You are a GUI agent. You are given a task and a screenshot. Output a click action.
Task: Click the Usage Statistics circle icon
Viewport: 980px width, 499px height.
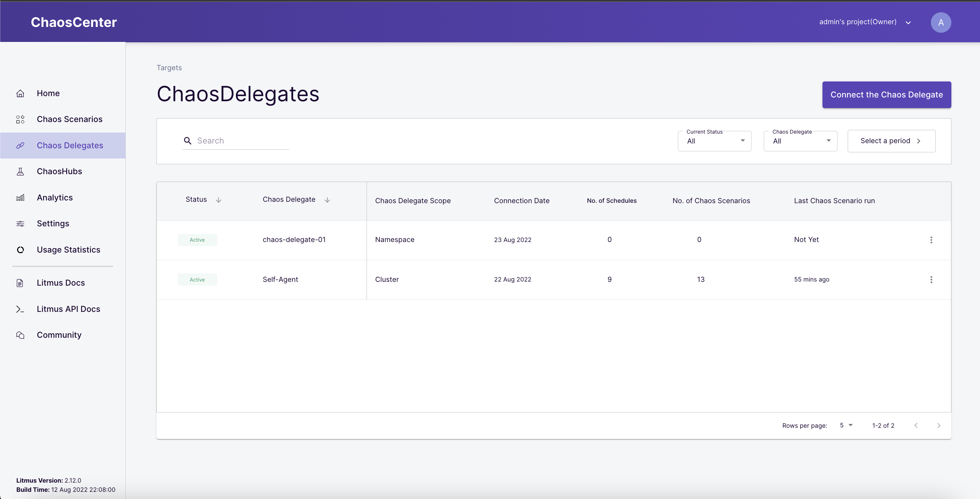pos(20,250)
